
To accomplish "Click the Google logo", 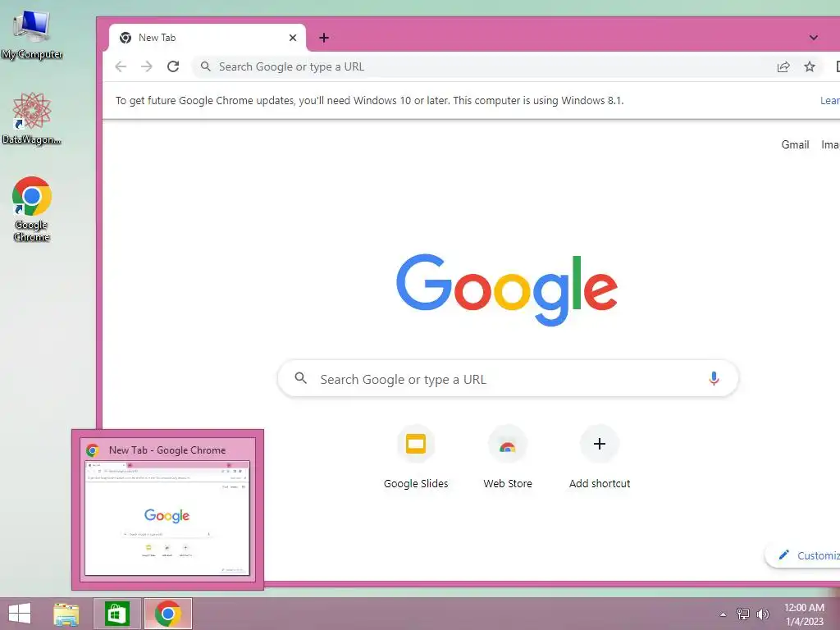I will (x=507, y=290).
